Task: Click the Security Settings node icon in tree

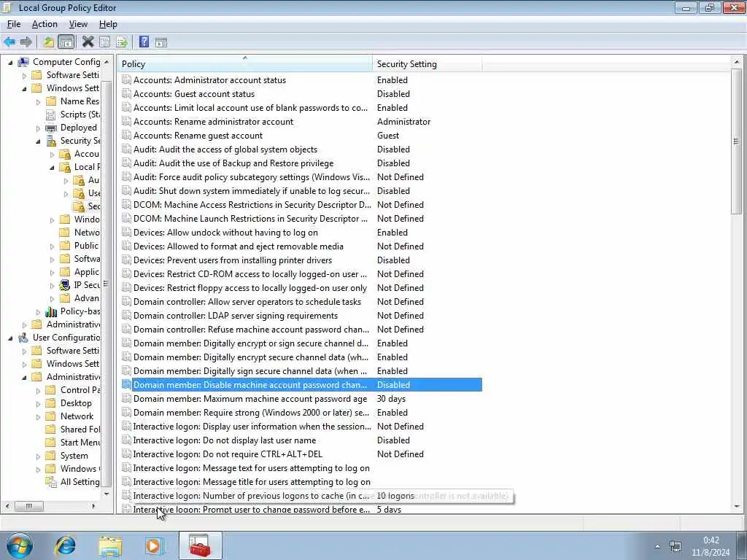Action: pos(51,141)
